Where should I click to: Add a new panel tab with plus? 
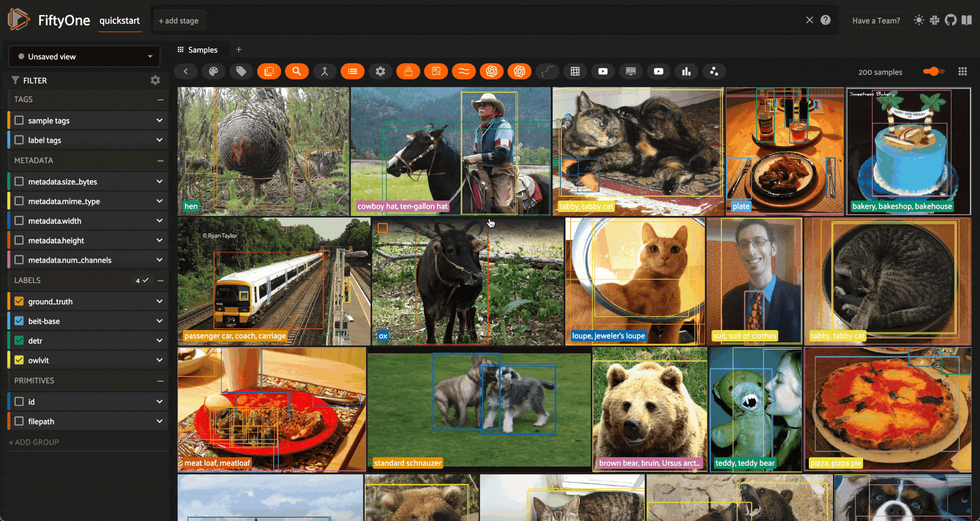point(238,50)
